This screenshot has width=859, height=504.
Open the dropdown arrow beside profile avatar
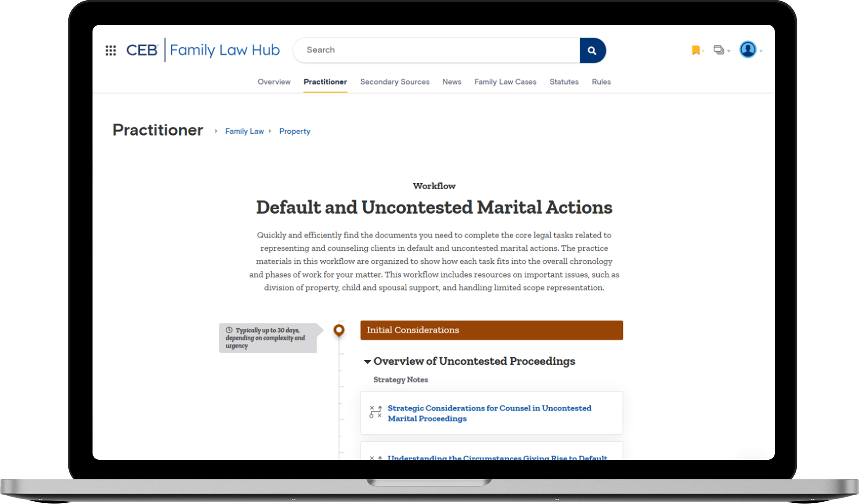coord(761,51)
